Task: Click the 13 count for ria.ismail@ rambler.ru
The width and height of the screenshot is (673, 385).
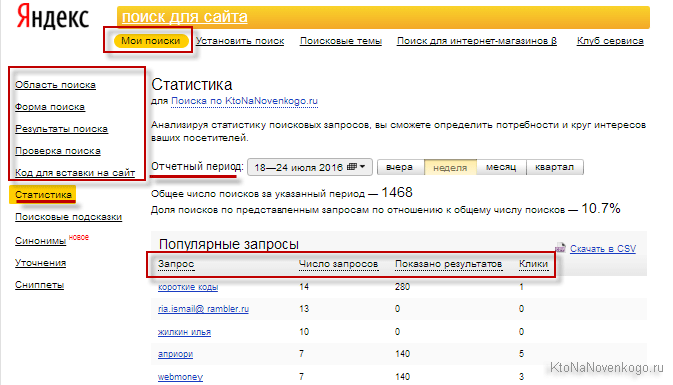Action: (304, 309)
